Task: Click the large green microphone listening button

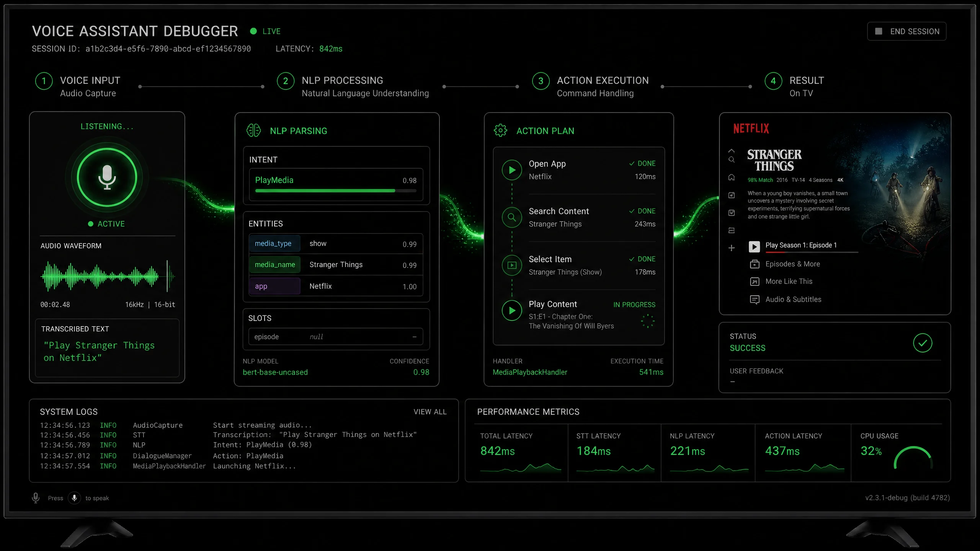Action: click(107, 178)
